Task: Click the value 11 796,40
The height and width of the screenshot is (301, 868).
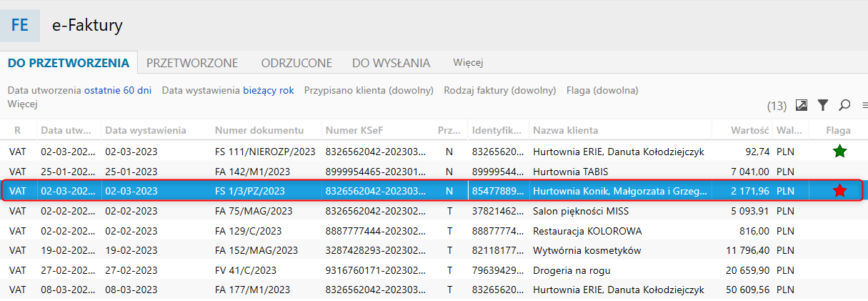Action: [749, 250]
